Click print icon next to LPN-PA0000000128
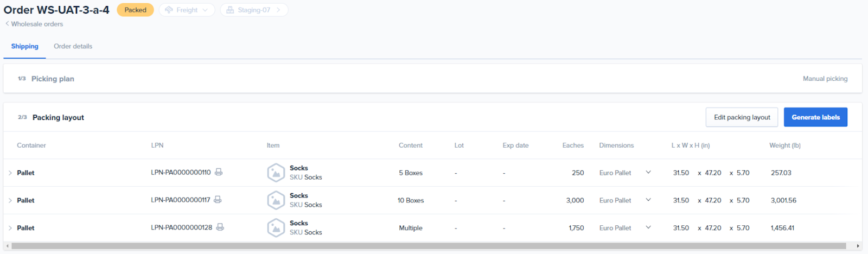868x254 pixels. coord(220,227)
